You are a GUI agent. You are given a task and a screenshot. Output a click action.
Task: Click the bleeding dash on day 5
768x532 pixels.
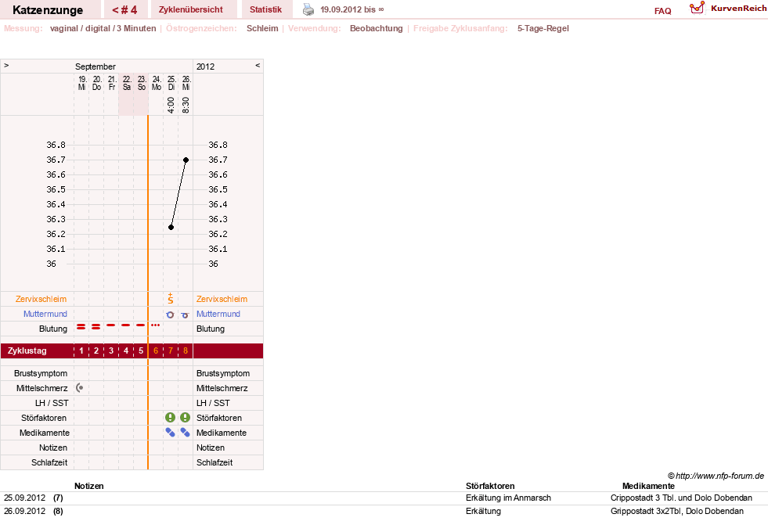(x=141, y=325)
